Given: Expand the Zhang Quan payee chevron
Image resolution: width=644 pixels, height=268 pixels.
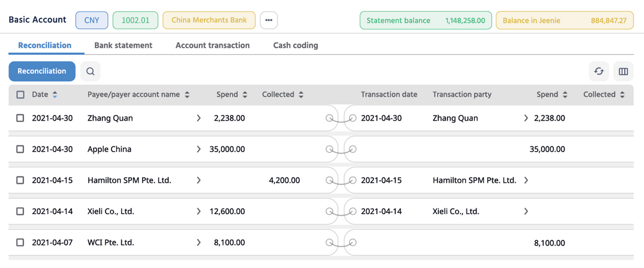Looking at the screenshot, I should click(199, 118).
